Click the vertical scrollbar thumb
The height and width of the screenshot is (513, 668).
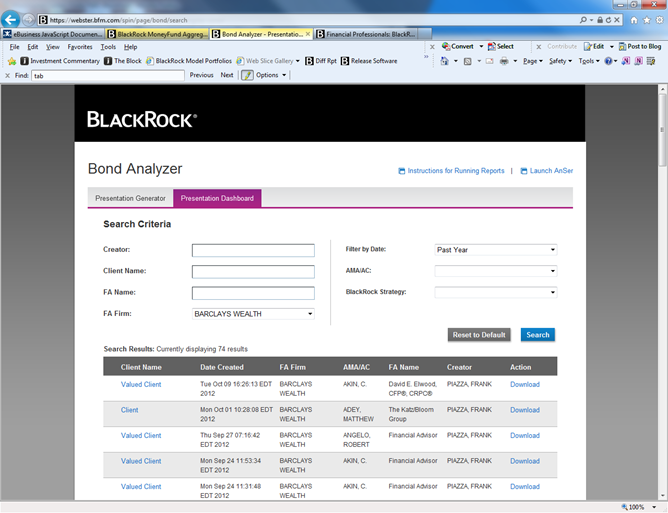(x=662, y=130)
